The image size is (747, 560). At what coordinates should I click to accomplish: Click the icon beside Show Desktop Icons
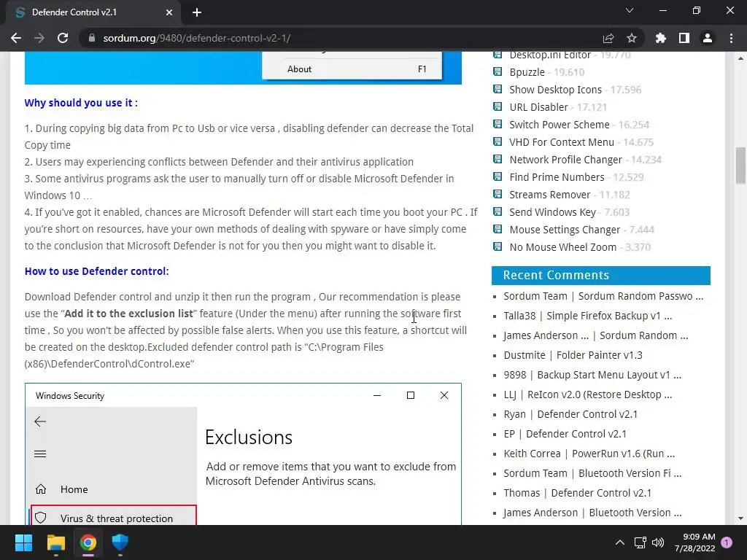(x=498, y=90)
